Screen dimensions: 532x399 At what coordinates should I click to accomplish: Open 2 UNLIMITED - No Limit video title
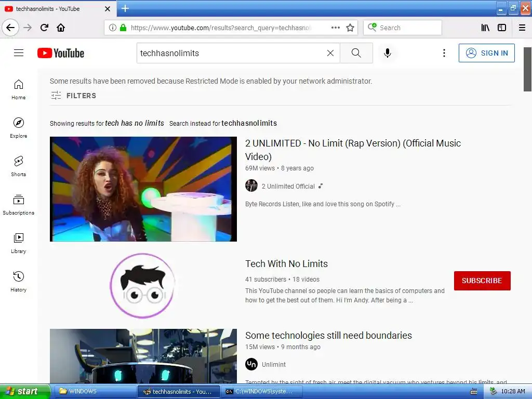point(353,150)
